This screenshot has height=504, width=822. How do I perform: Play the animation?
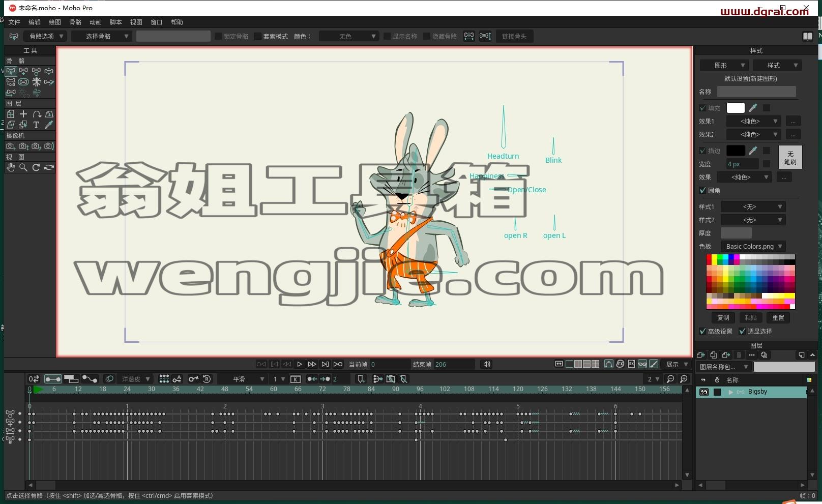(300, 364)
